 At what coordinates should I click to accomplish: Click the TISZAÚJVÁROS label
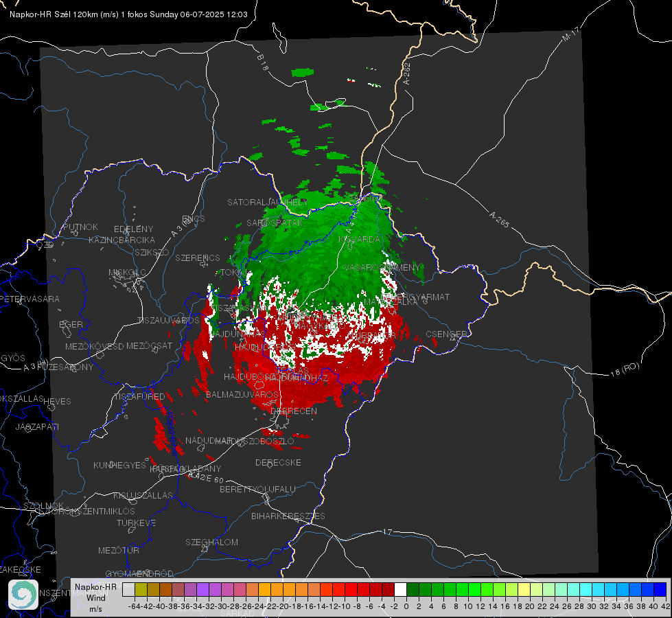pyautogui.click(x=168, y=321)
